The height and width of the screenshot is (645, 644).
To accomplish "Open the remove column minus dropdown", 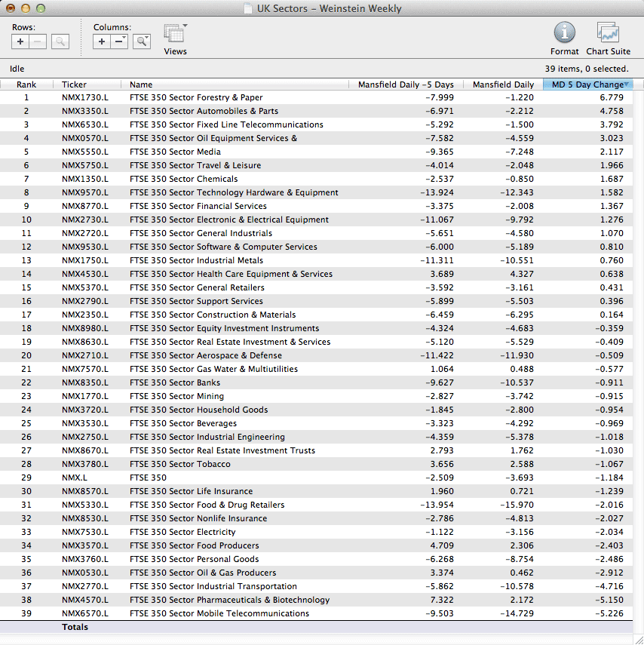I will pos(120,41).
